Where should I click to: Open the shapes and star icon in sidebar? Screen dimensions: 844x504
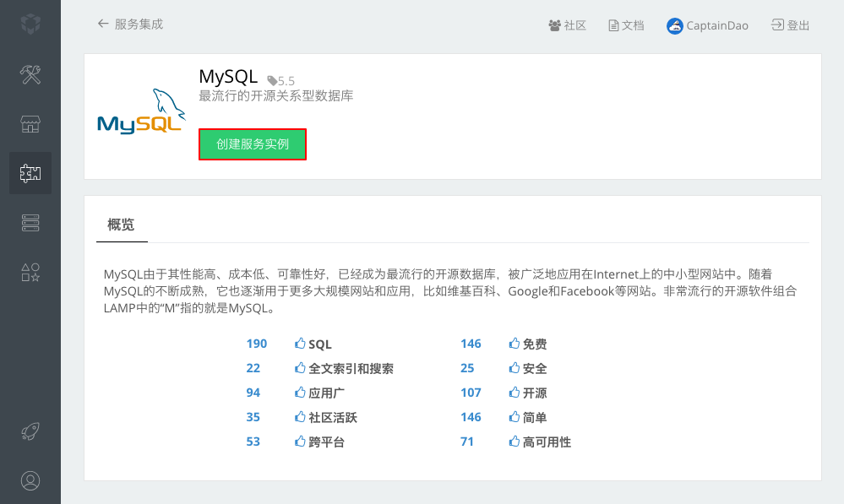pyautogui.click(x=30, y=272)
